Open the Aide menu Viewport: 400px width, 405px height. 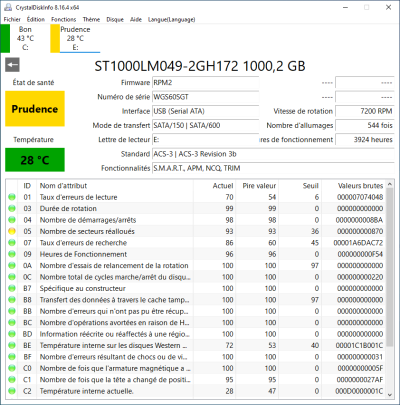pos(136,19)
